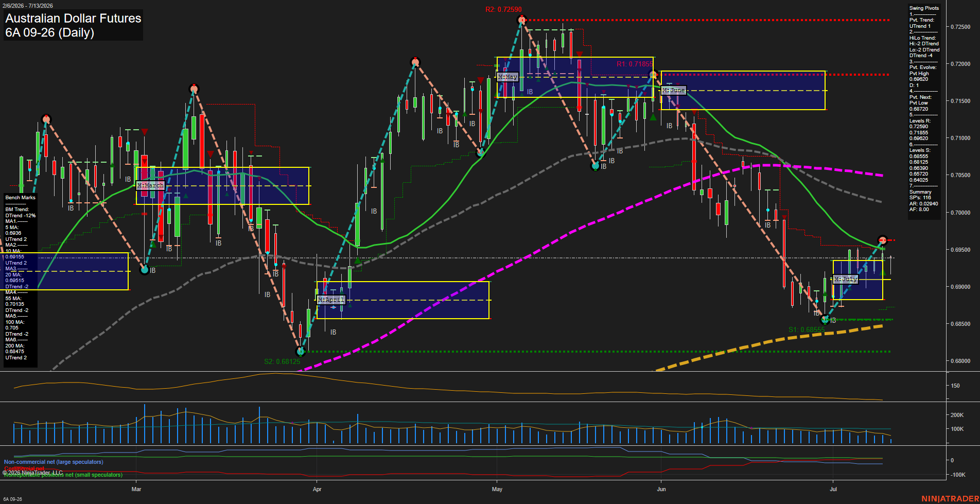Click the Australian Dollar Futures chart title
The image size is (980, 504).
click(73, 19)
